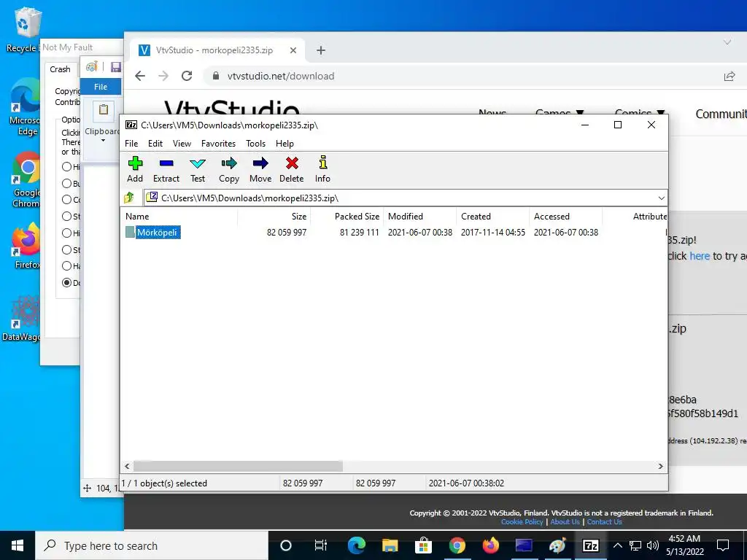
Task: Open the Cookie Policy footer link
Action: point(522,522)
